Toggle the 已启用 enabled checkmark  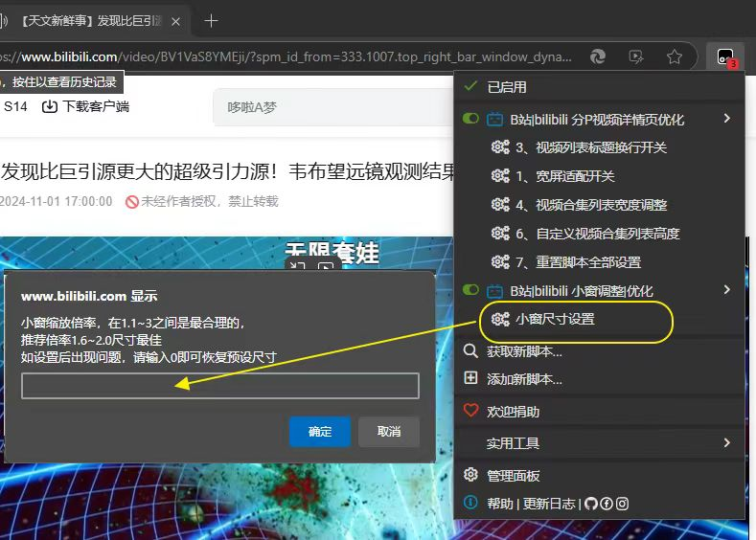coord(470,87)
